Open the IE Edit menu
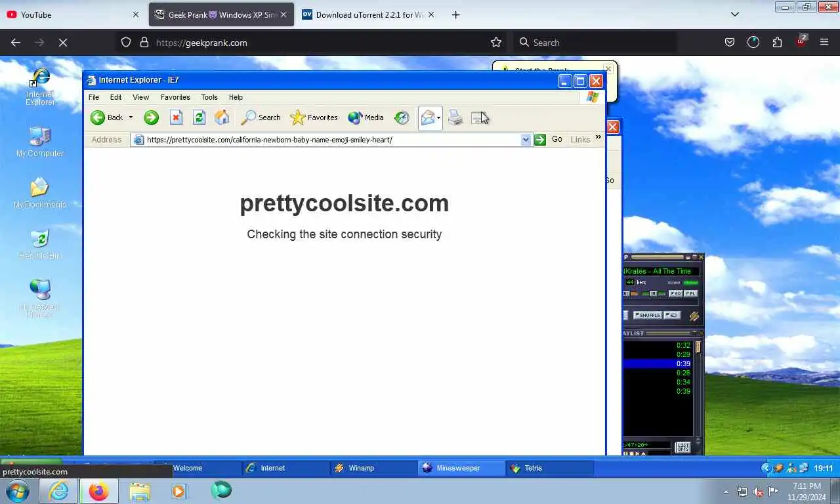The width and height of the screenshot is (840, 504). 115,97
